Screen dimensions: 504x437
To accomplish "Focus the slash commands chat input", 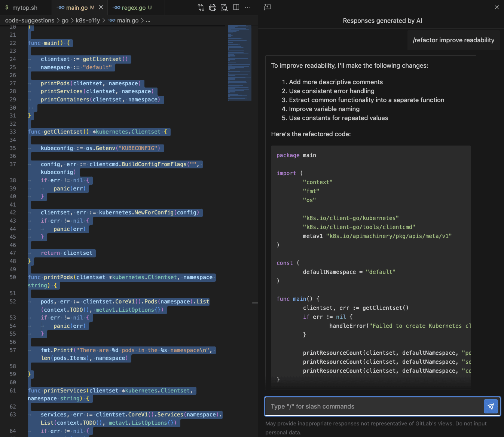I will click(x=374, y=406).
